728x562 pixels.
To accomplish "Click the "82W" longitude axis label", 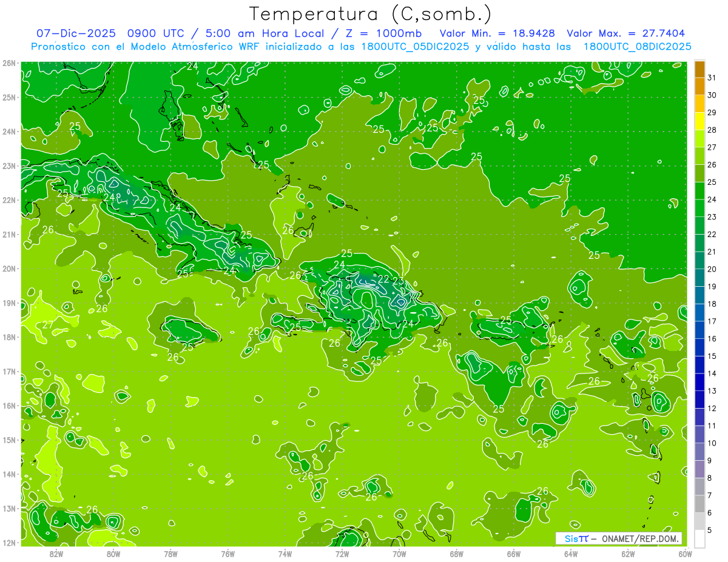I will pos(56,554).
